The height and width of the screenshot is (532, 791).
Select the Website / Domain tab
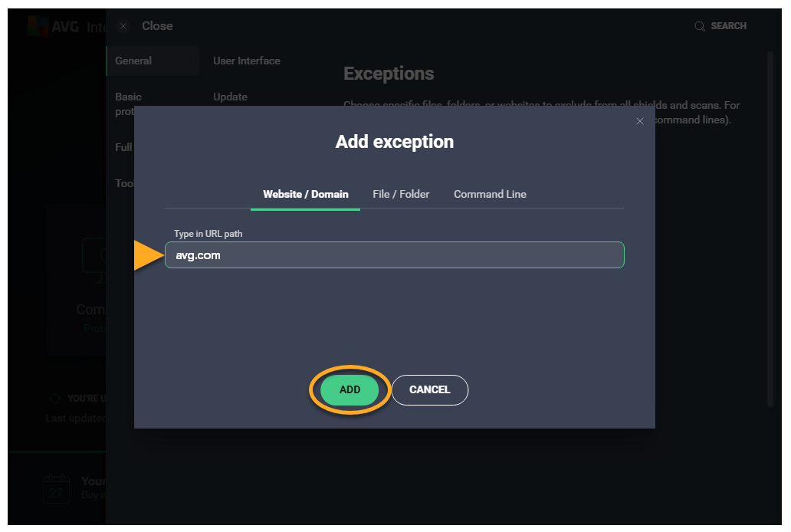click(305, 194)
